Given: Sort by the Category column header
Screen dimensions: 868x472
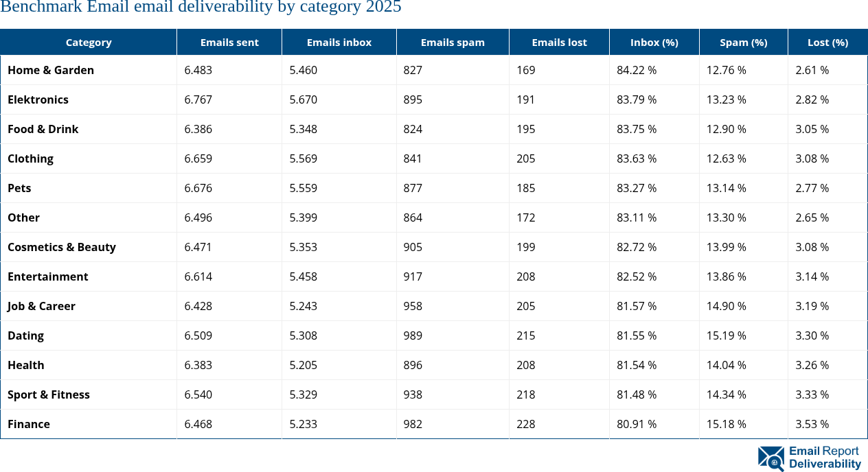Looking at the screenshot, I should 89,43.
